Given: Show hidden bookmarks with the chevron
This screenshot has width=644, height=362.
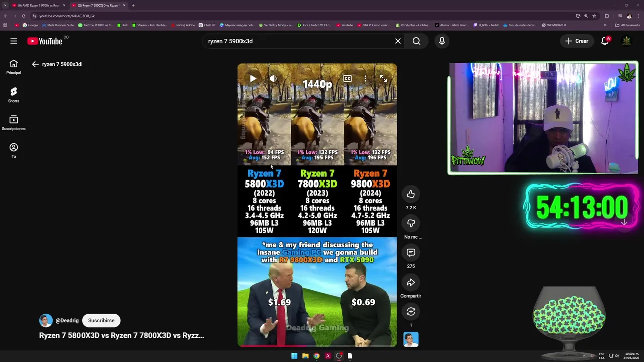Looking at the screenshot, I should 605,25.
